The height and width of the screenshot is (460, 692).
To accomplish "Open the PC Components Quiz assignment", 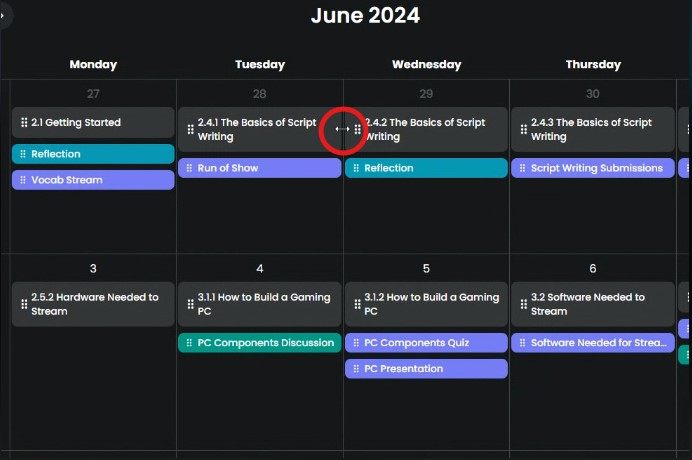I will (430, 343).
